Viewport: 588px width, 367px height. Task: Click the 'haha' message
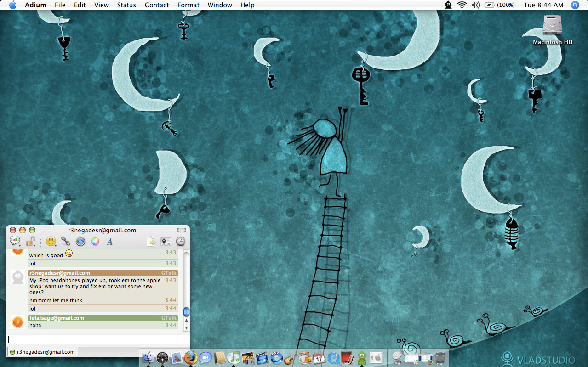35,325
